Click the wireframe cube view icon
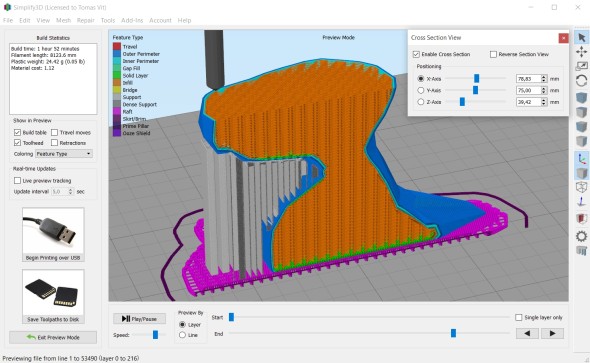This screenshot has height=363, width=590. click(x=581, y=187)
